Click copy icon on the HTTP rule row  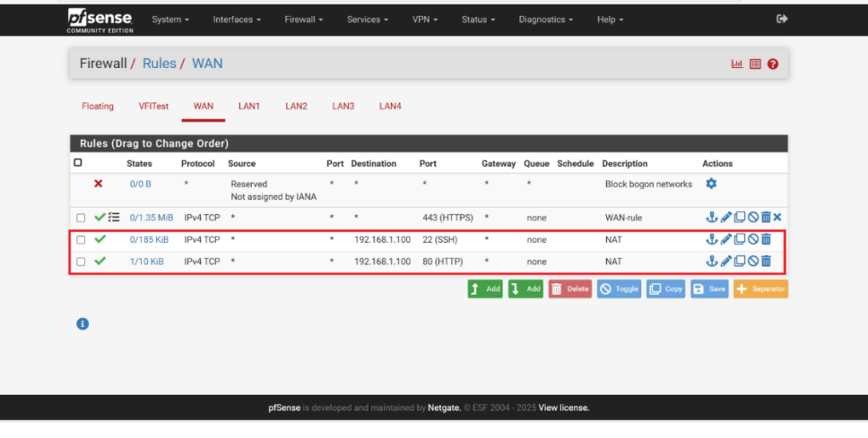(x=740, y=262)
